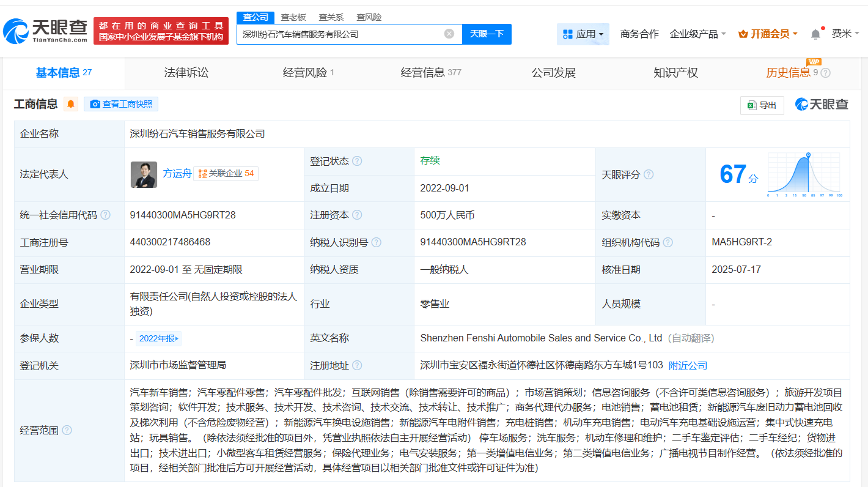Switch to the 查老板 search tab
This screenshot has width=868, height=487.
click(x=293, y=17)
